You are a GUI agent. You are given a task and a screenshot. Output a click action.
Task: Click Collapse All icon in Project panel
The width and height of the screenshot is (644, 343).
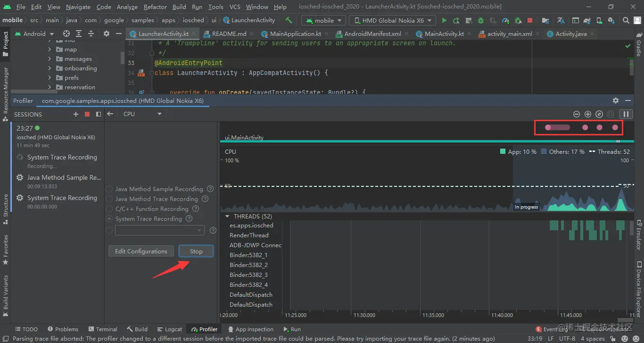[91, 33]
